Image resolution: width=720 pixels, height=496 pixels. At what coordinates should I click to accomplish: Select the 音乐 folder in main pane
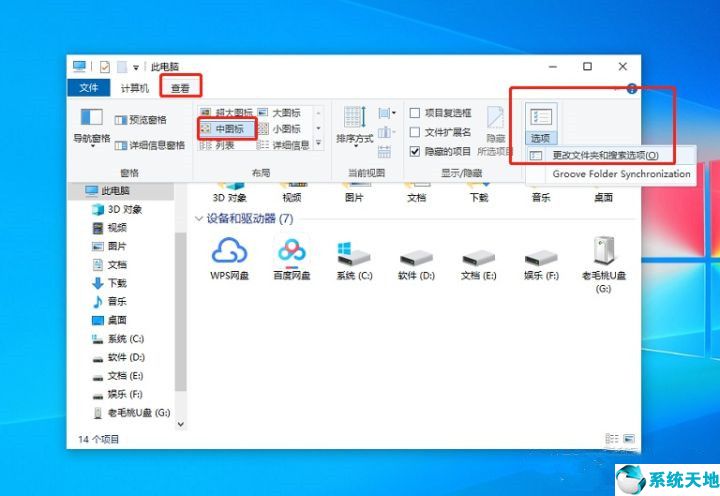[x=541, y=193]
